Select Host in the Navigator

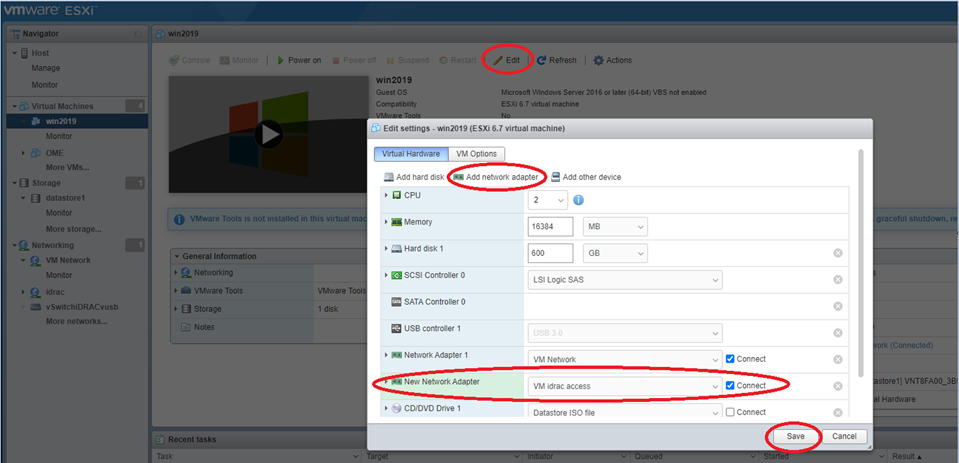point(40,53)
